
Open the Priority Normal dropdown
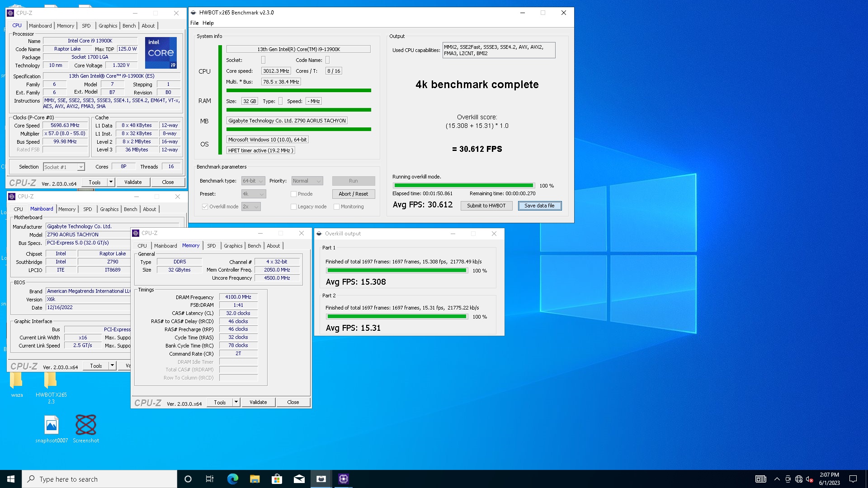[x=307, y=181]
